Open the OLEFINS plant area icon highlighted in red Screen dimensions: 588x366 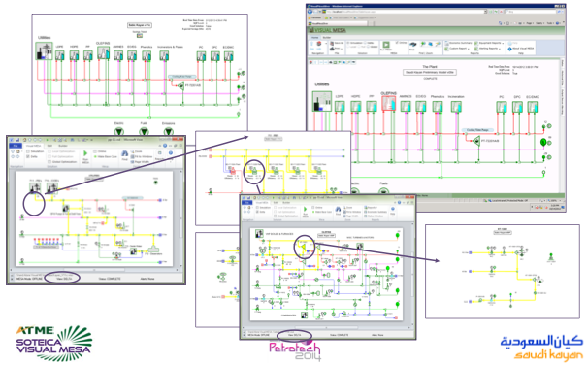pos(388,103)
